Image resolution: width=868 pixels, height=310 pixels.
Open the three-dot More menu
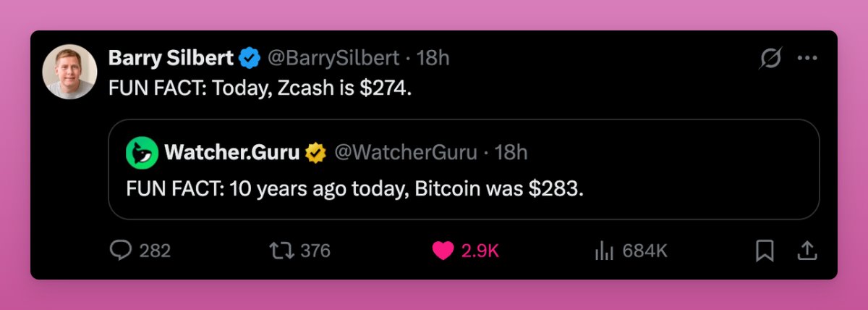pos(807,59)
